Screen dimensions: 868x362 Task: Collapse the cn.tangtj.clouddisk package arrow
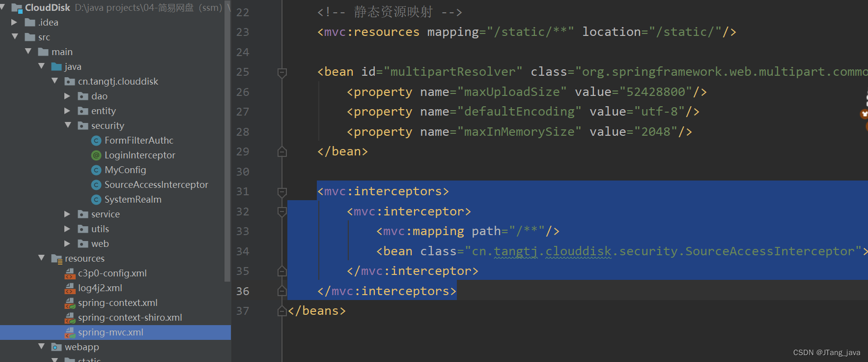click(55, 81)
